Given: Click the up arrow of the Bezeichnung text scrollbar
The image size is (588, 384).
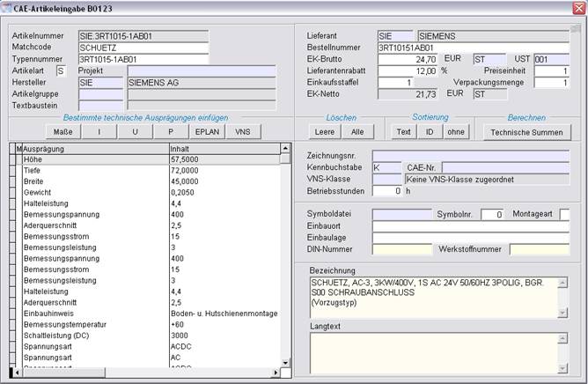Looking at the screenshot, I should click(564, 281).
